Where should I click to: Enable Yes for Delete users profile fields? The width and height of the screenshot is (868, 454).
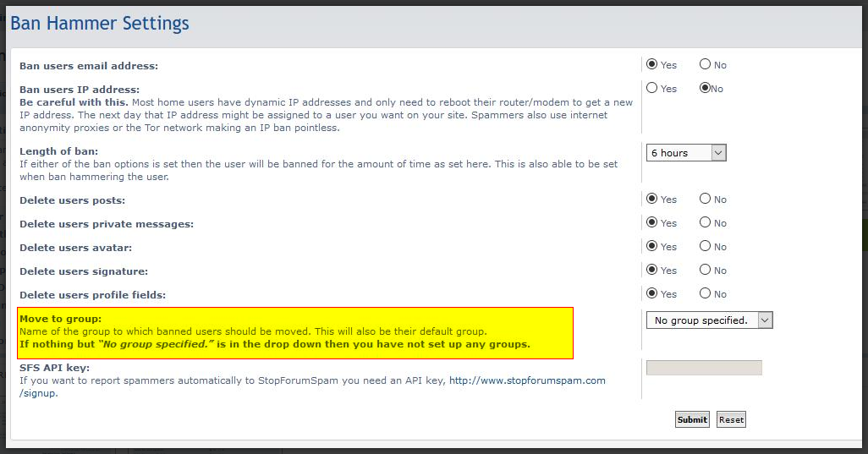652,293
